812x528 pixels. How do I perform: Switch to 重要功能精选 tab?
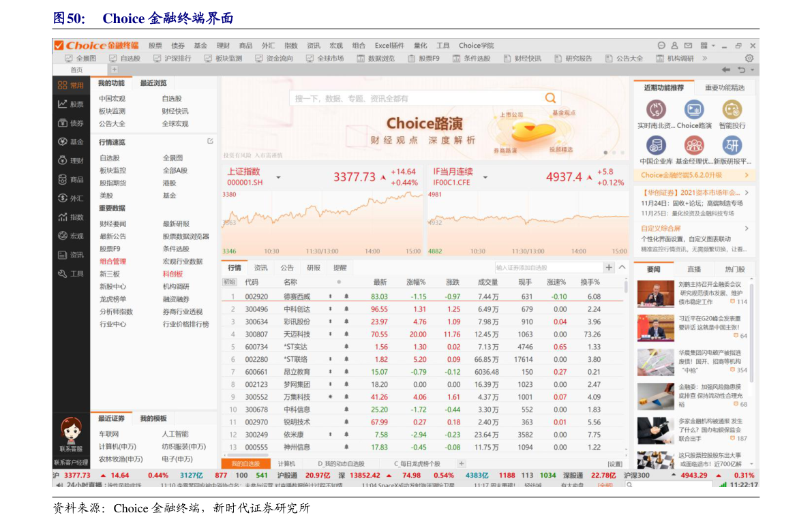click(x=725, y=87)
